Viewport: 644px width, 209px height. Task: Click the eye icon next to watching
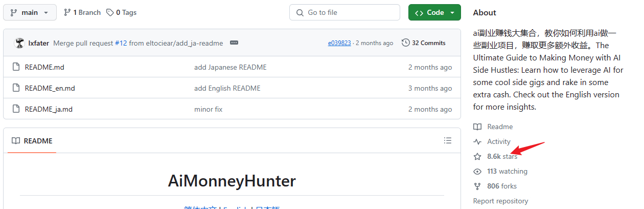[477, 171]
